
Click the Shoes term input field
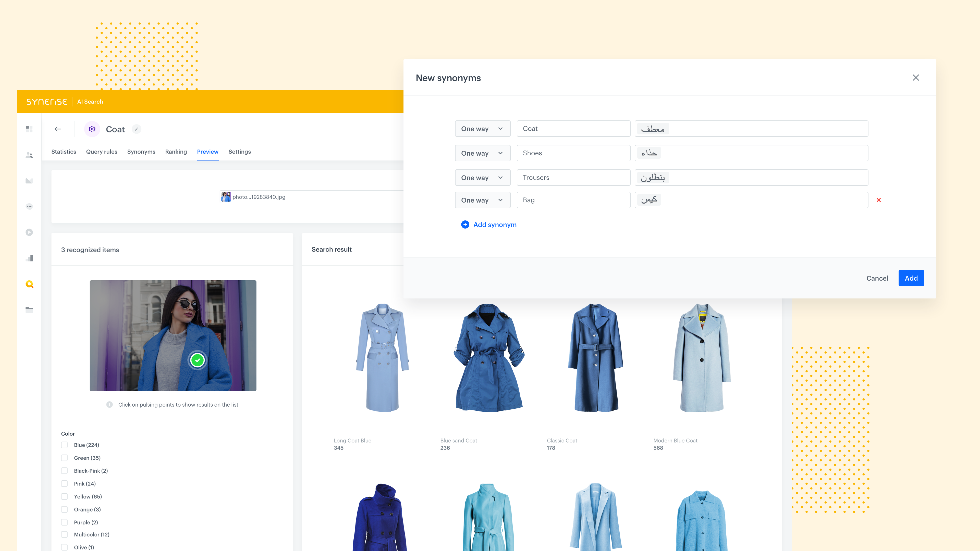pos(573,153)
